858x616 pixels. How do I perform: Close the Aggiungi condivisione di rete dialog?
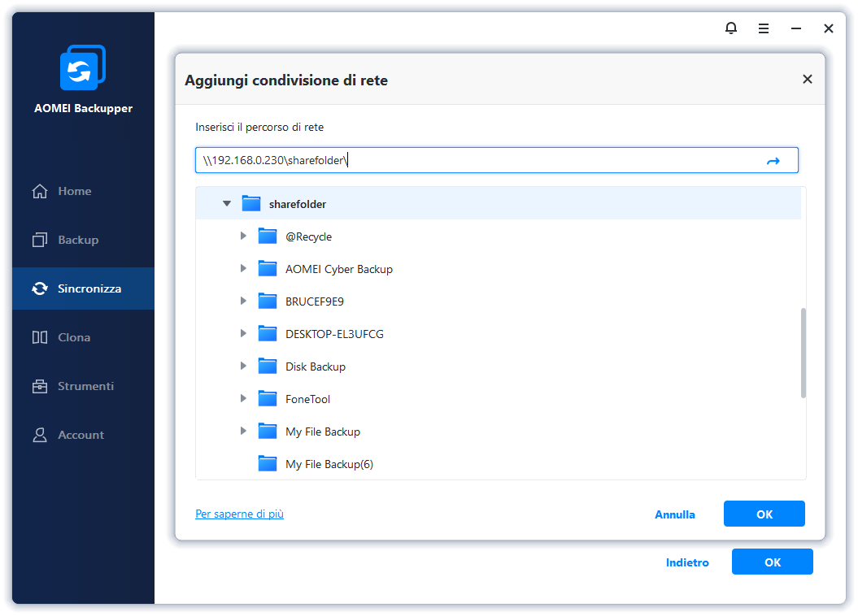(x=807, y=80)
